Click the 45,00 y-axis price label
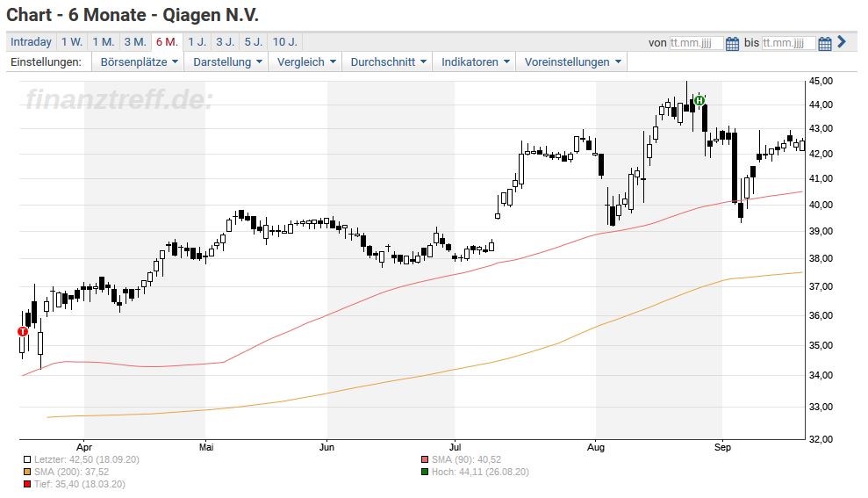868x498 pixels. pyautogui.click(x=821, y=81)
